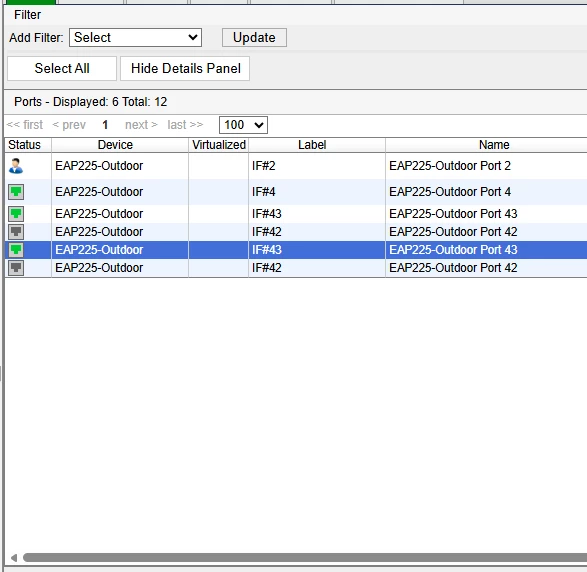
Task: Sort by the Virtualized column header
Action: pyautogui.click(x=219, y=145)
